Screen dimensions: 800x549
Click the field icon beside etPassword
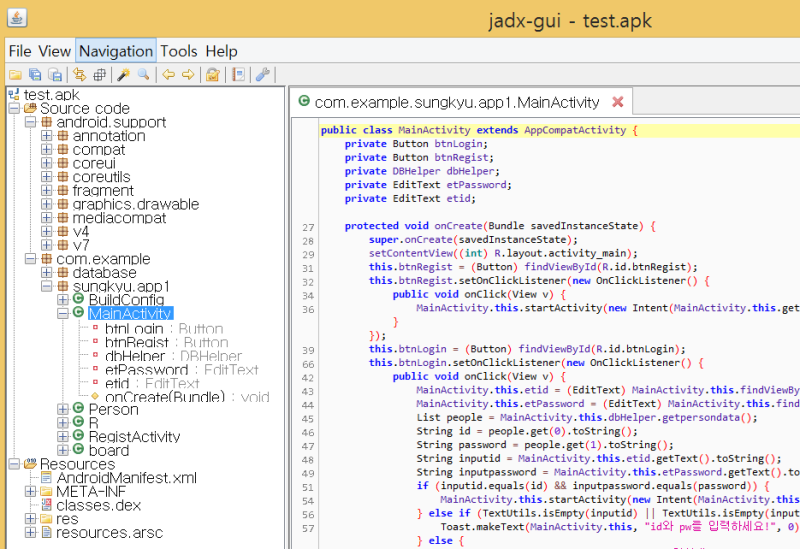(x=95, y=368)
